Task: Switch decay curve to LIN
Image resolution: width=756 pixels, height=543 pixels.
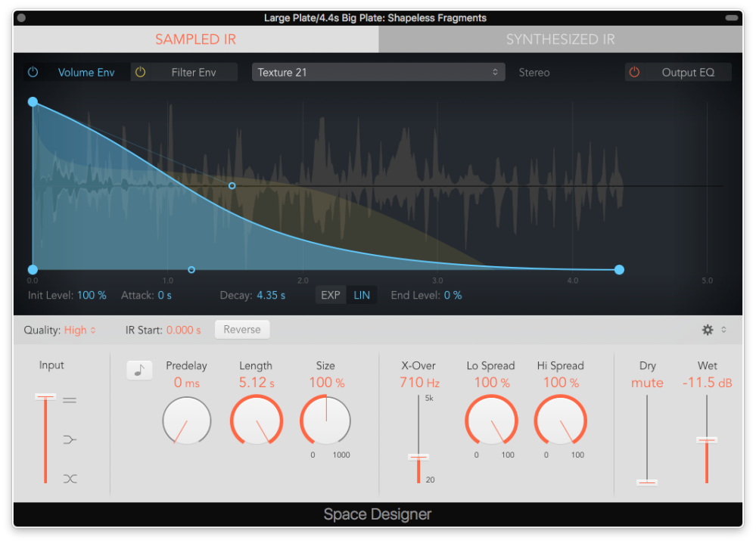Action: 362,295
